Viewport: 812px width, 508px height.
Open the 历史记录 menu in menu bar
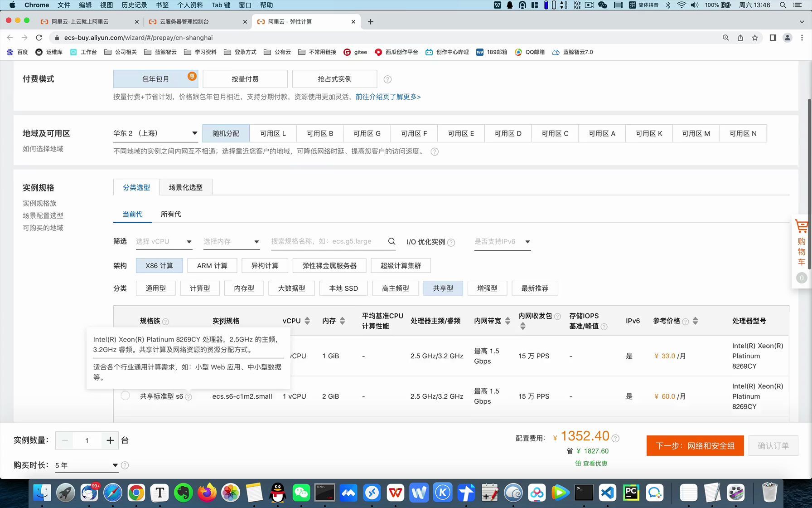(x=134, y=5)
